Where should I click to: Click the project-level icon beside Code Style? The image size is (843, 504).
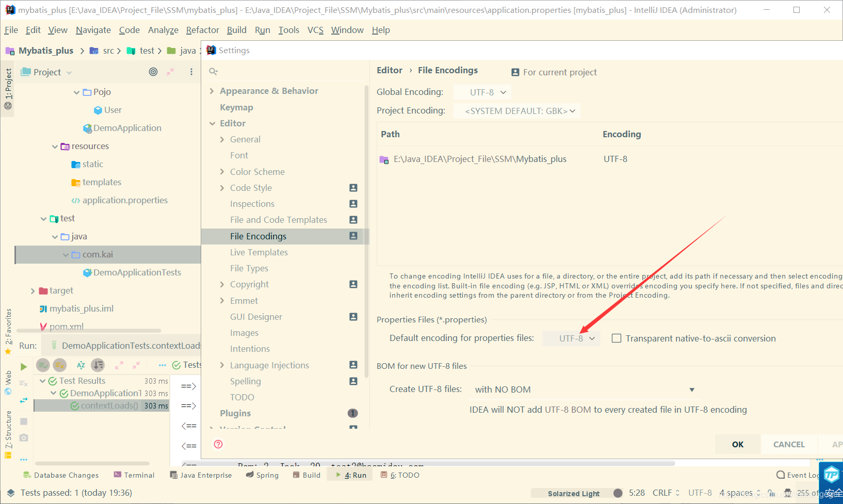tap(353, 188)
